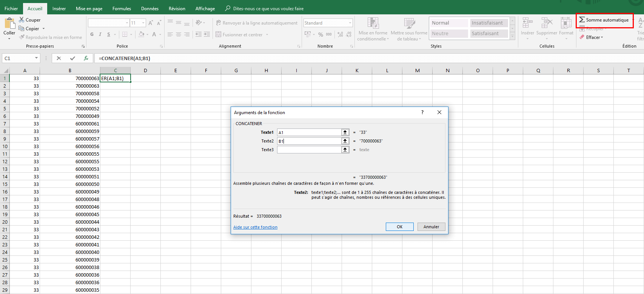Open the Formules ribbon tab

pos(122,8)
